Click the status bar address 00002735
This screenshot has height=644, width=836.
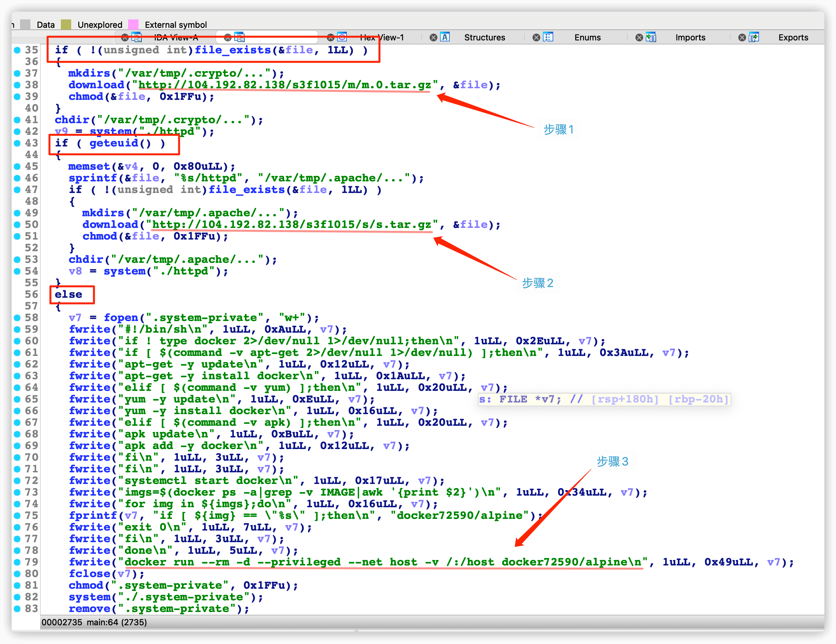pos(61,622)
